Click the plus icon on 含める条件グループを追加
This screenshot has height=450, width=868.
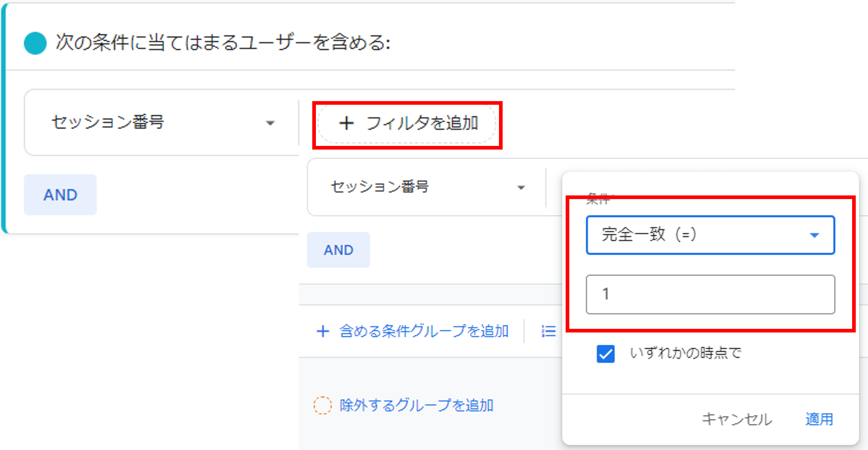[x=323, y=331]
